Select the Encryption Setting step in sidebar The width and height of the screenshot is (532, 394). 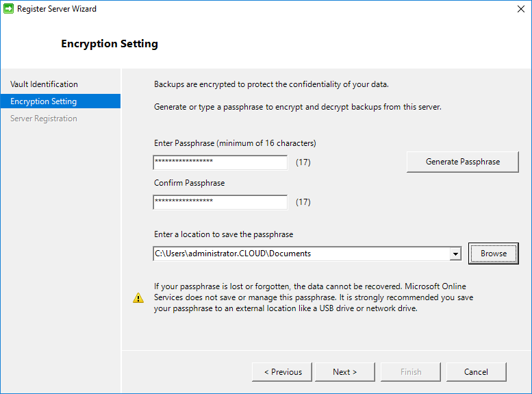[44, 101]
